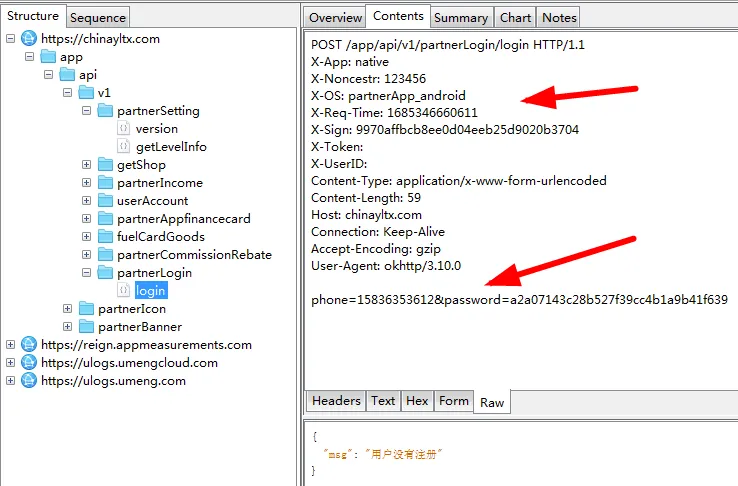Click the userAccount folder icon
This screenshot has width=738, height=486.
tap(105, 200)
